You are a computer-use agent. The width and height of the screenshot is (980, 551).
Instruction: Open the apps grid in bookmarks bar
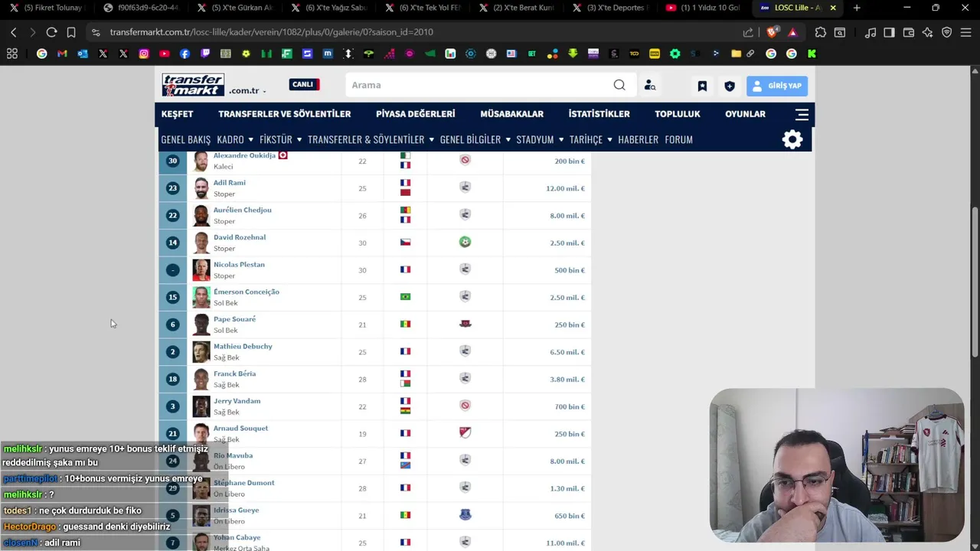coord(12,54)
